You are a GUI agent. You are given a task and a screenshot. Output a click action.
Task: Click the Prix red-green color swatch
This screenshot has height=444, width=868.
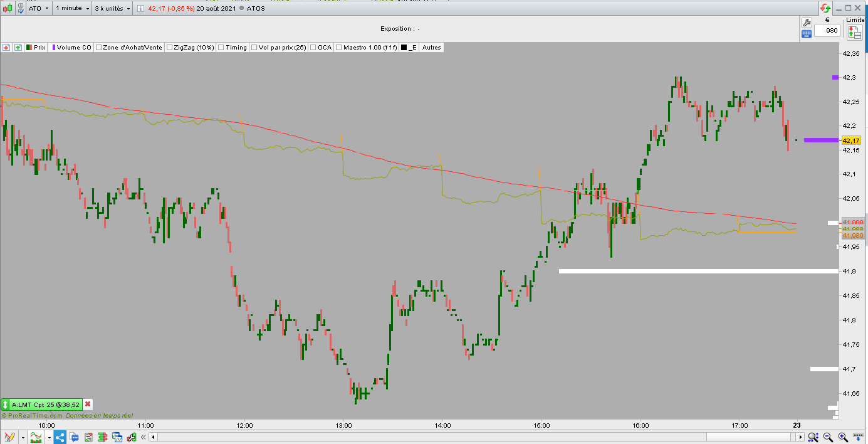[29, 47]
